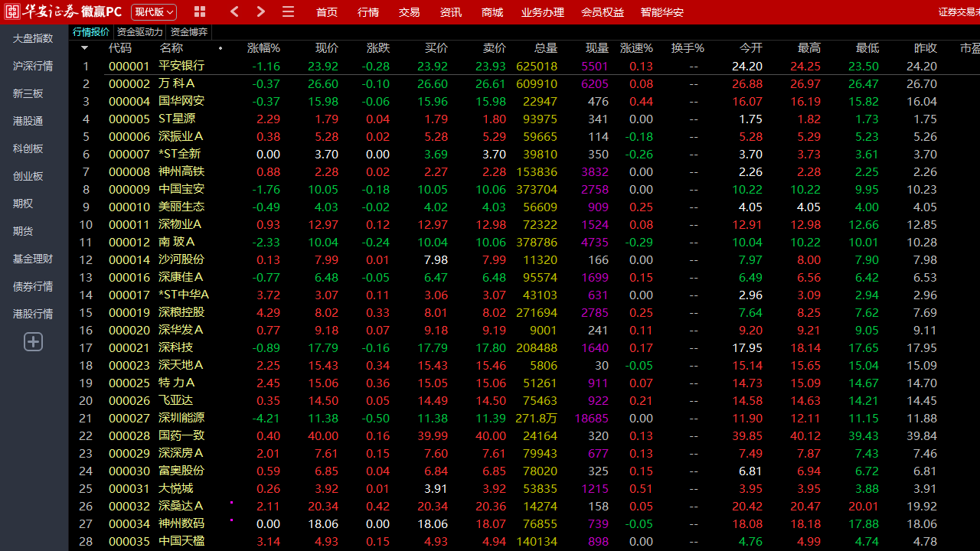Select stock row 富奥股份
Image resolution: width=980 pixels, height=551 pixels.
point(524,471)
